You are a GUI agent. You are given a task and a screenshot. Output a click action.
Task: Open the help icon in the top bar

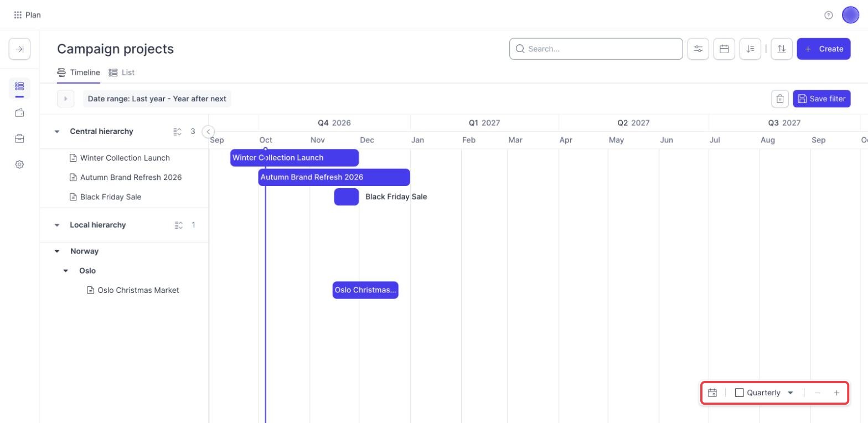[828, 15]
